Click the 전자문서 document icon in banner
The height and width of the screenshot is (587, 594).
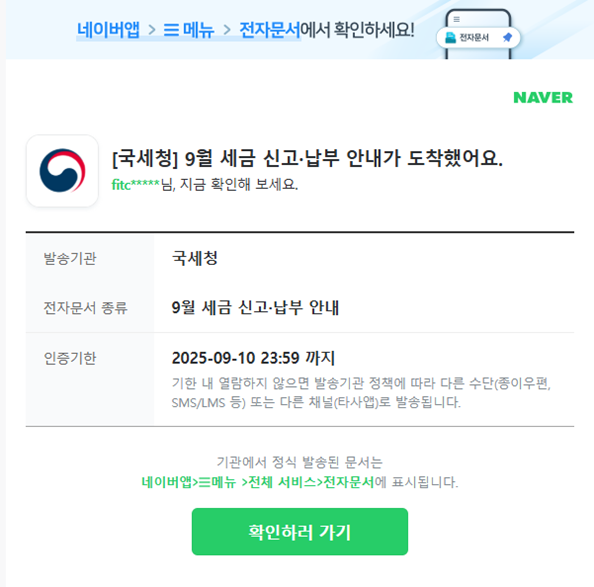pyautogui.click(x=450, y=37)
